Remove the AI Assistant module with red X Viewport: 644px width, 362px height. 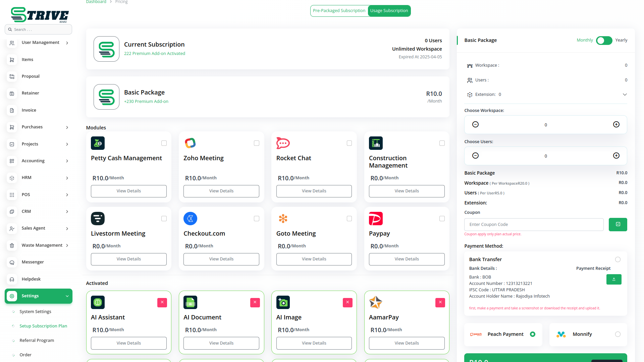click(162, 302)
